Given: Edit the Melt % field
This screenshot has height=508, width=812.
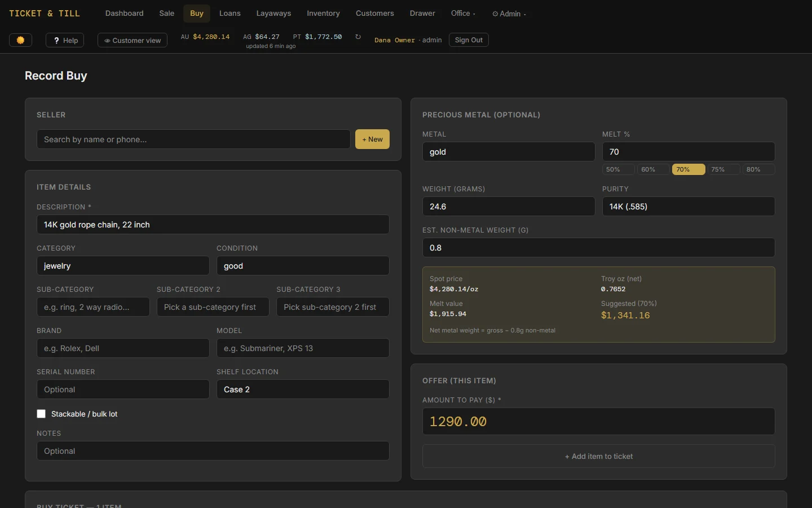Looking at the screenshot, I should tap(689, 152).
